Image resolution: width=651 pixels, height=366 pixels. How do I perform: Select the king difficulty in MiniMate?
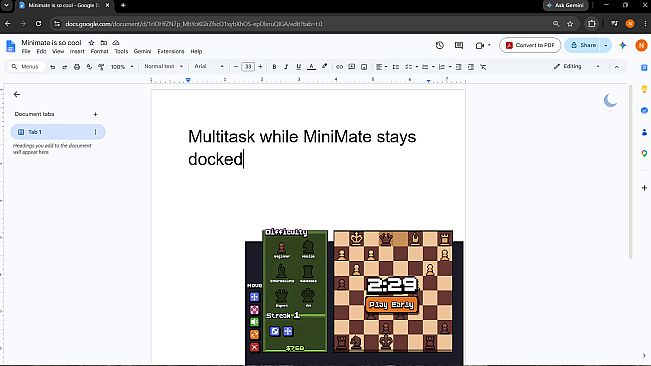tap(308, 298)
